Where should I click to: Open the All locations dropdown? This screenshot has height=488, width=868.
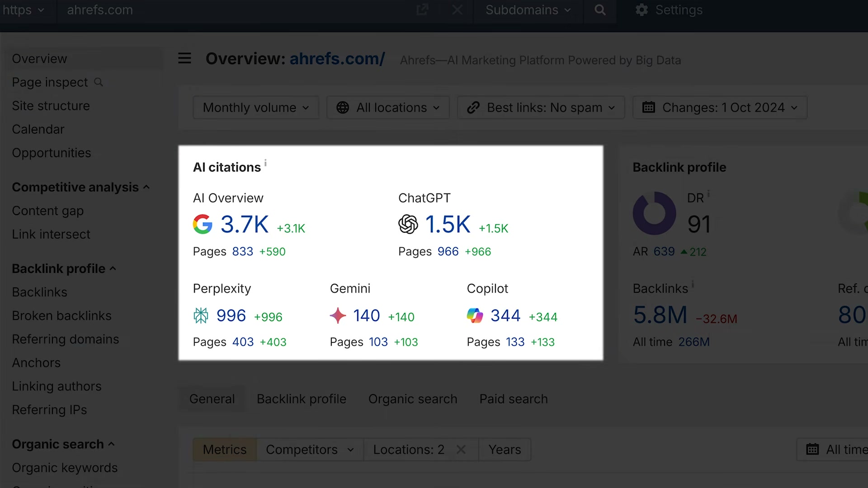point(388,108)
